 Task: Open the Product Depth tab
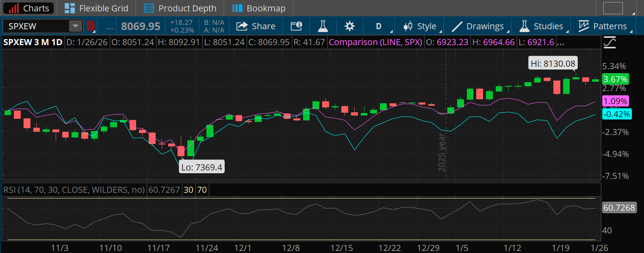tap(180, 8)
